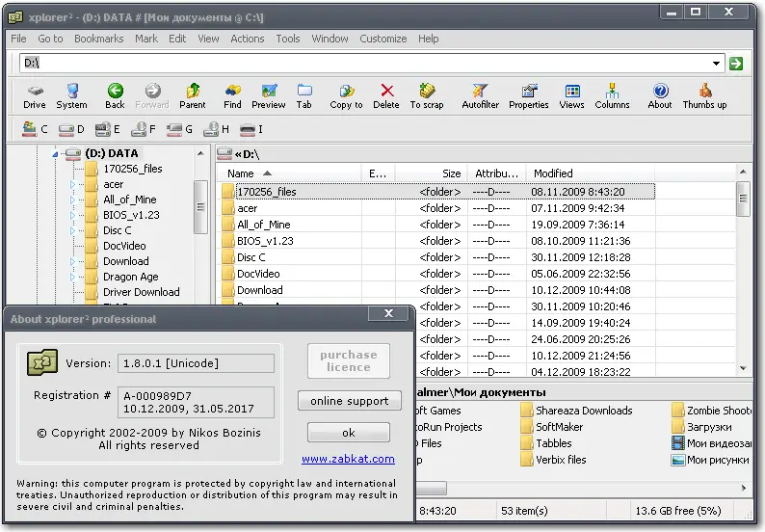Expand the Dragon Age tree node
Viewport: 765px width, 532px height.
click(x=72, y=277)
